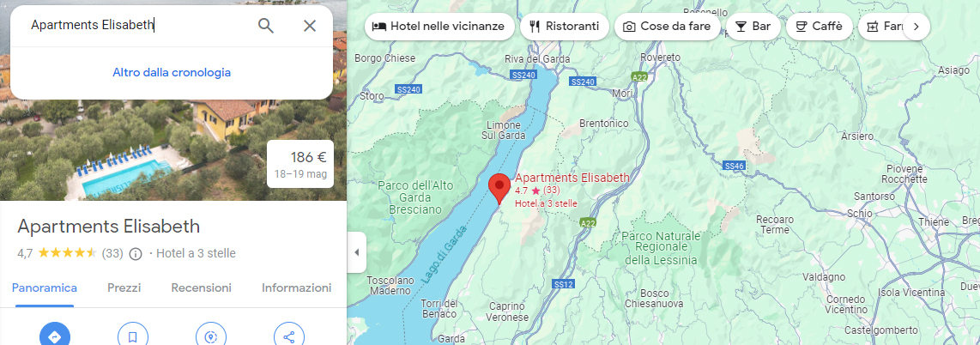Choose the Cose da fare chip
980x345 pixels.
click(x=667, y=27)
